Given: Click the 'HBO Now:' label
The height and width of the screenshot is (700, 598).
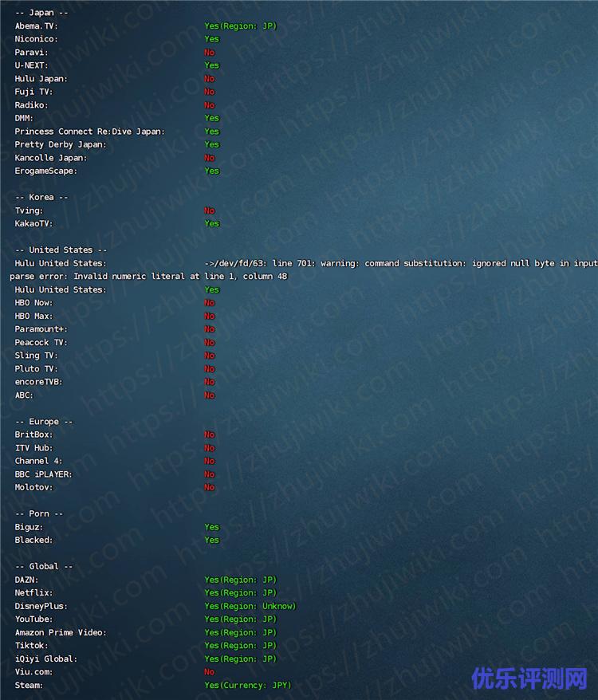Looking at the screenshot, I should coord(33,302).
